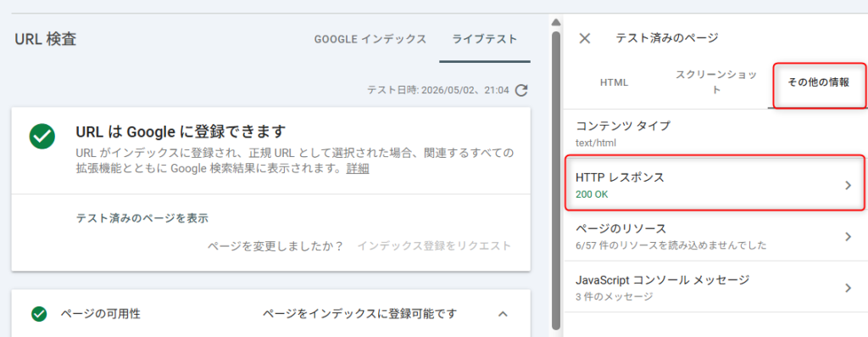This screenshot has width=868, height=337.
Task: Click the scrollbar up arrow
Action: pyautogui.click(x=556, y=22)
